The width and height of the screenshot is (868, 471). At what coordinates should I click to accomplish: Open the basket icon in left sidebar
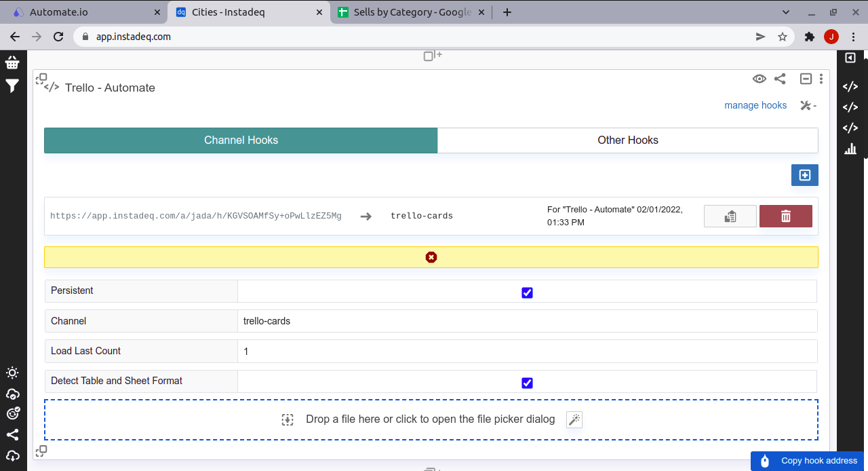(12, 62)
